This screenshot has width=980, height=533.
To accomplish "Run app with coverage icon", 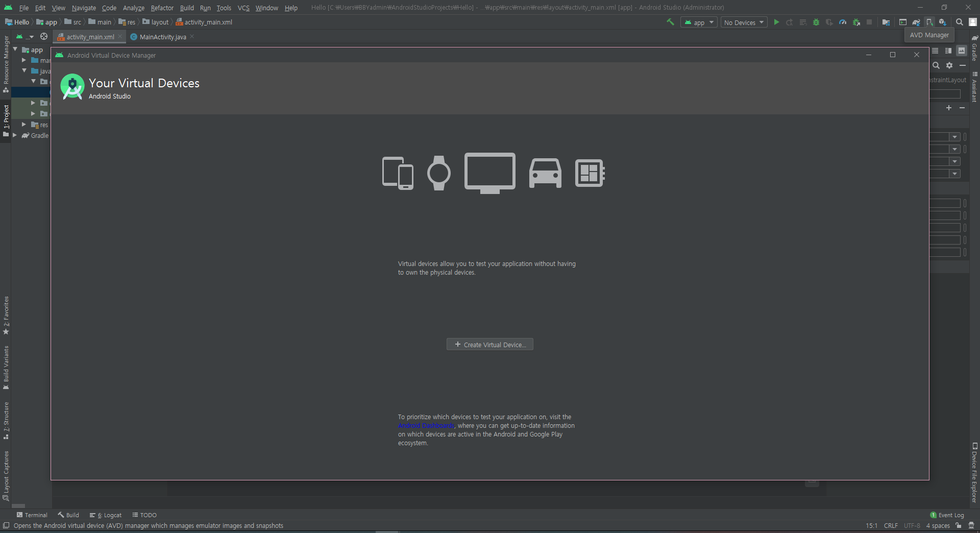I will (x=829, y=22).
